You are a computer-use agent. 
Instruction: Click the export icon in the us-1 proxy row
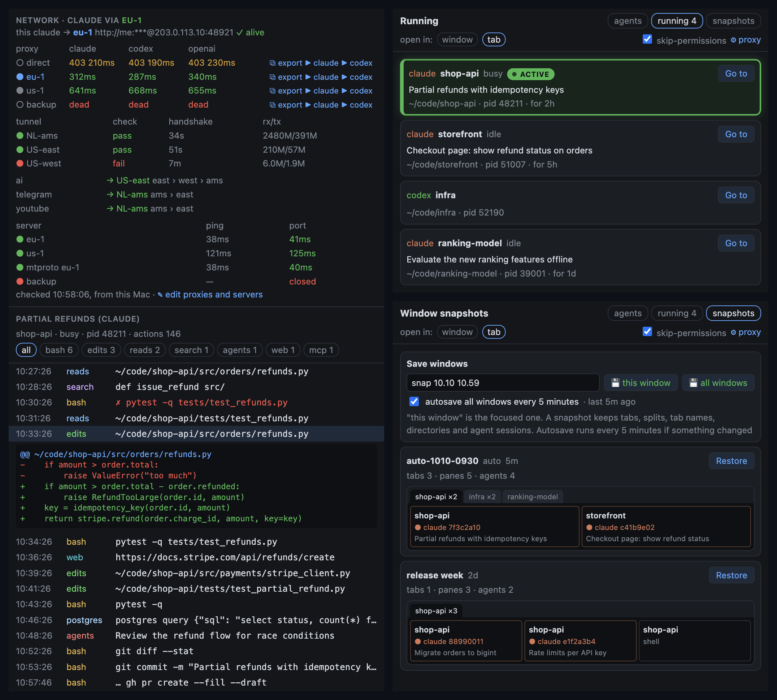click(x=272, y=91)
